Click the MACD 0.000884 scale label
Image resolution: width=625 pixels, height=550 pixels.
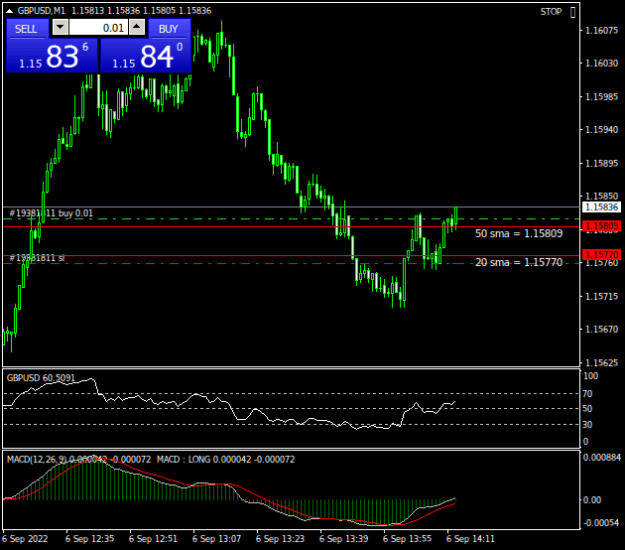pos(602,458)
